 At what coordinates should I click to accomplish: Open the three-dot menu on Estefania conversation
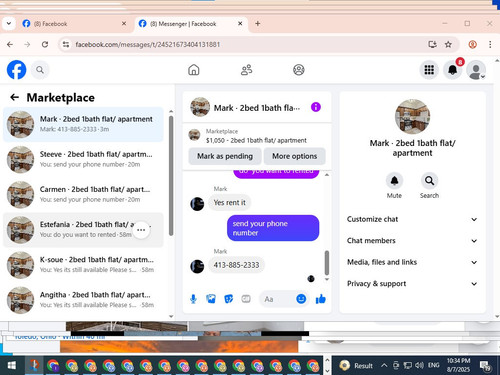pos(141,230)
